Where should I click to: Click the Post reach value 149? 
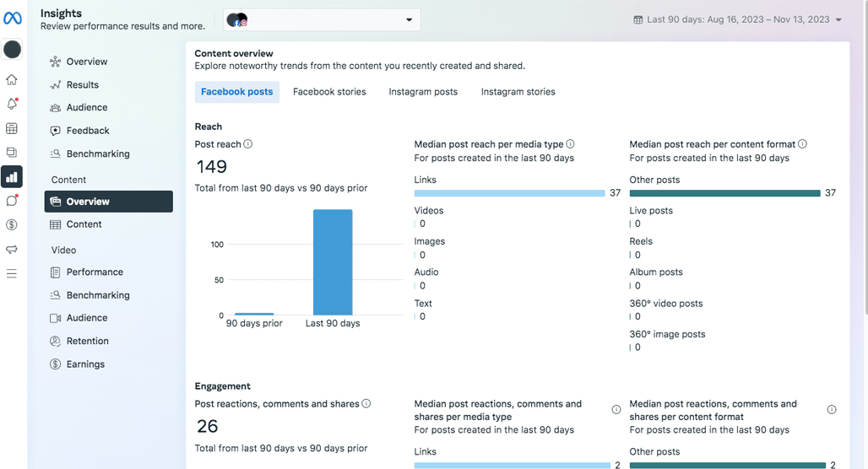tap(211, 166)
